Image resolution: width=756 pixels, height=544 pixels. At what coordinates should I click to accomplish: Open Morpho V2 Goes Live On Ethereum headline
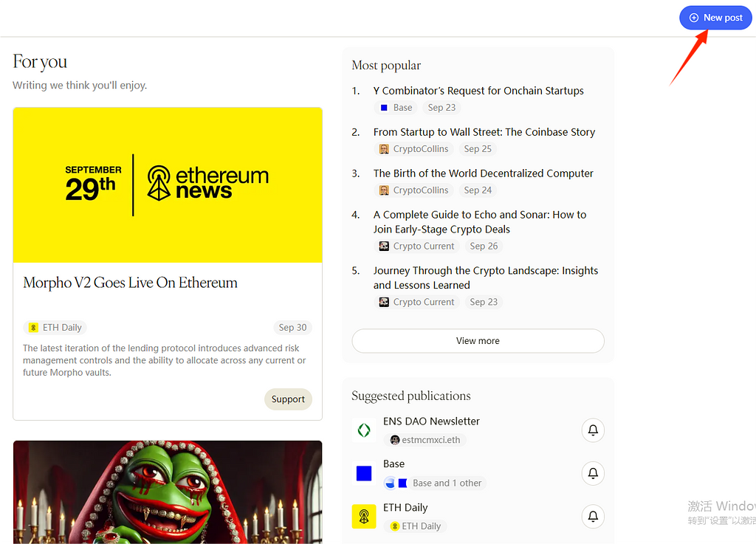131,283
